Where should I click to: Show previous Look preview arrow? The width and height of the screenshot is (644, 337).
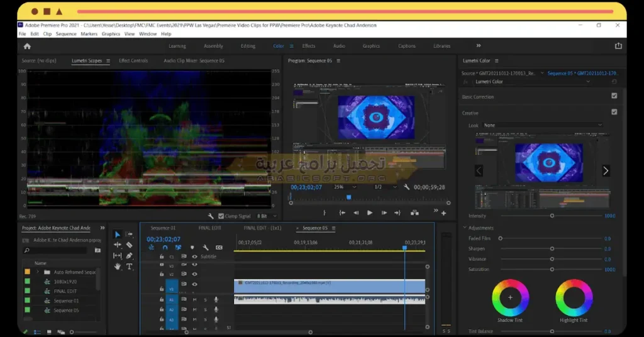[x=479, y=171]
